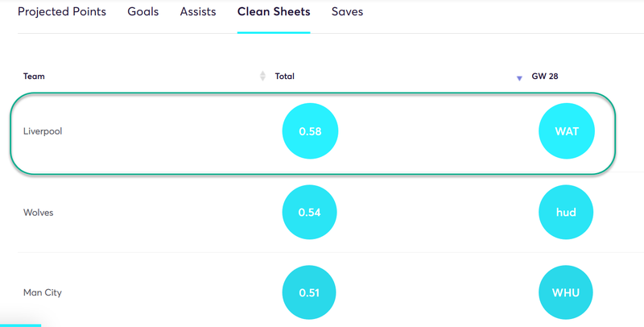Click the hud fixture circle
This screenshot has height=327, width=644.
(566, 213)
